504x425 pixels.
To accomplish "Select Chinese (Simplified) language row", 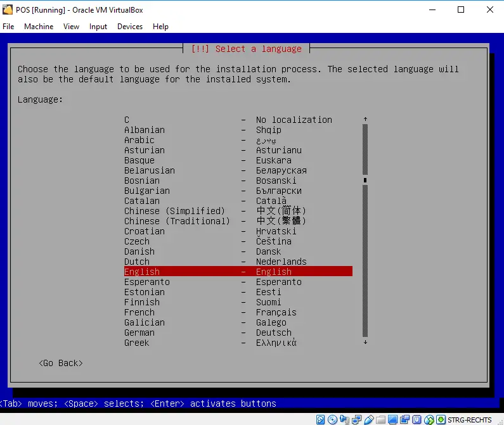I will tap(238, 211).
